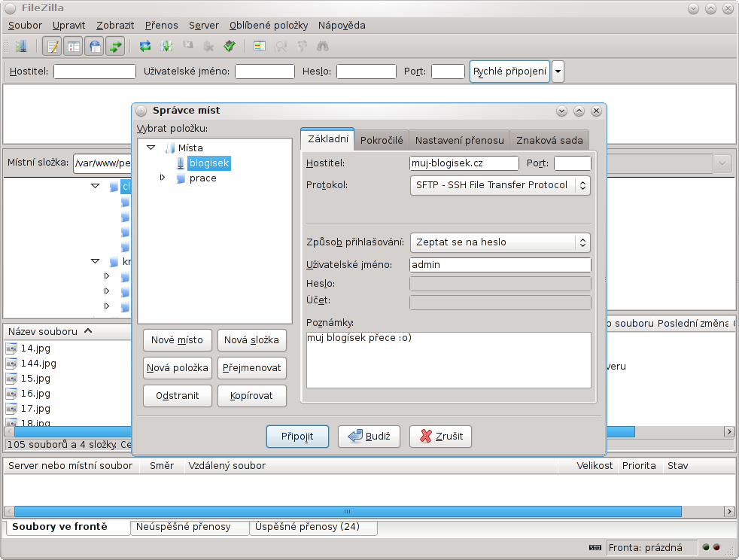Switch to Nastavení přenosu tab
This screenshot has height=560, width=739.
(460, 140)
